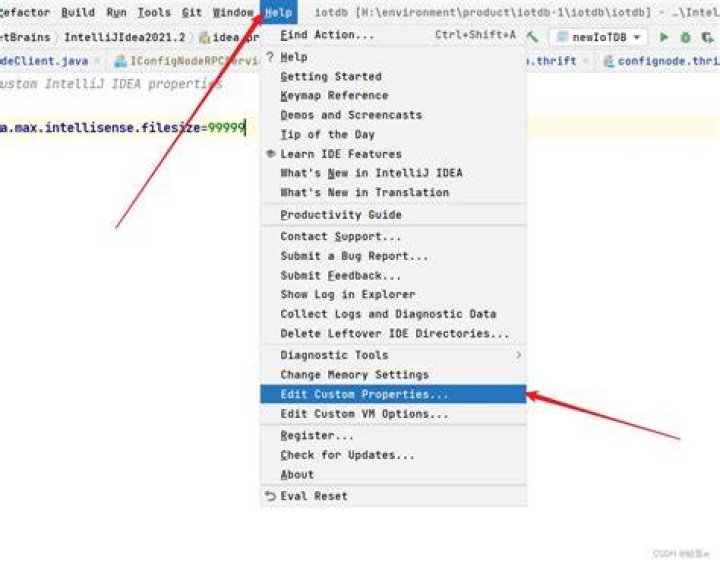Click the highlighted Help menu
Viewport: 720px width, 564px height.
(279, 12)
